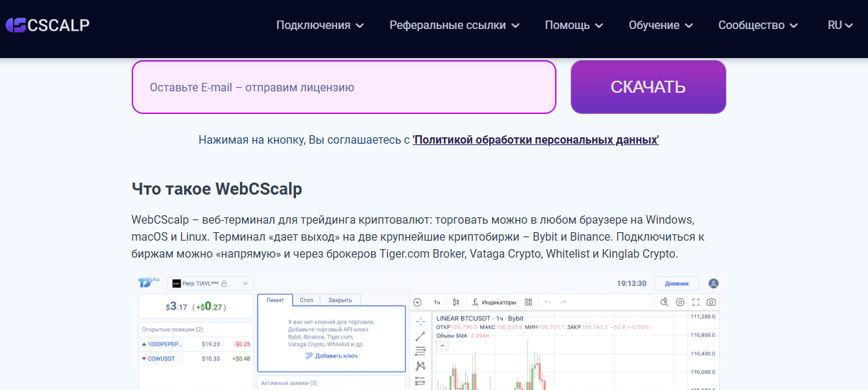This screenshot has height=390, width=868.
Task: Open the Perp TIAYL*** account dropdown
Action: coord(211,283)
